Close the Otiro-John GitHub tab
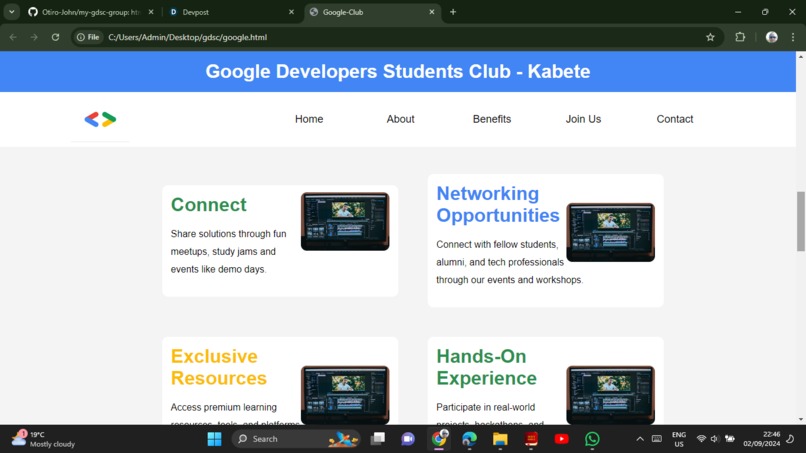The image size is (806, 453). [151, 12]
